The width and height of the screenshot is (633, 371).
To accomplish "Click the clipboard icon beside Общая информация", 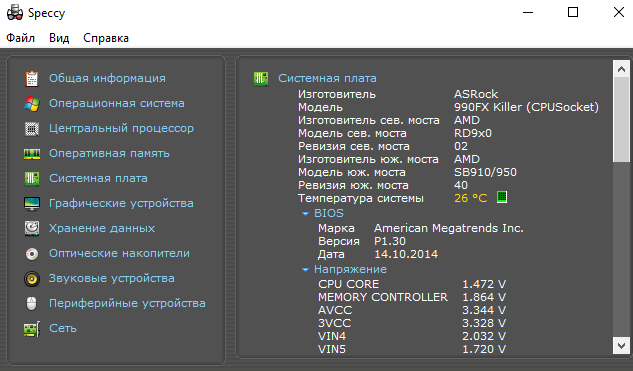I will [32, 79].
